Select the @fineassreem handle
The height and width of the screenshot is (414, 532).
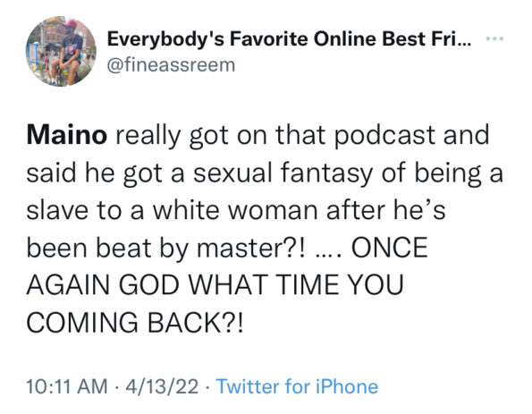[171, 64]
